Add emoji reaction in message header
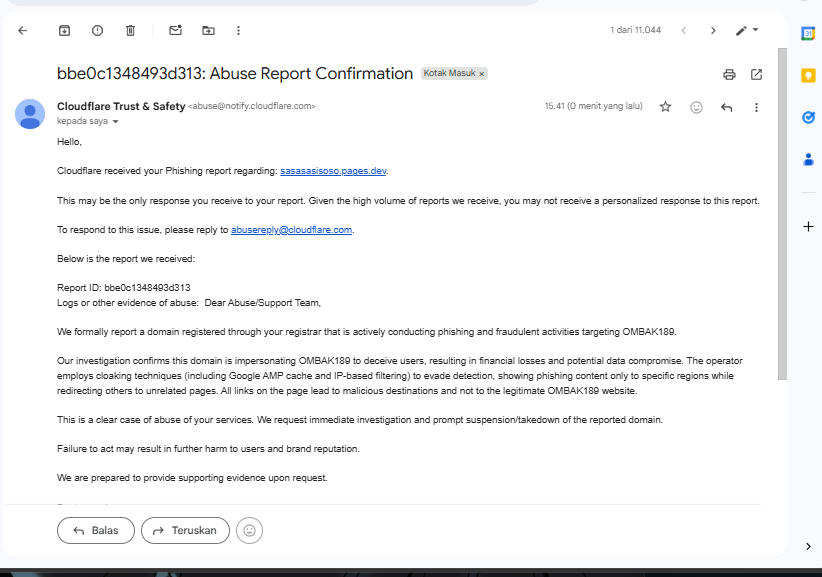 point(696,107)
